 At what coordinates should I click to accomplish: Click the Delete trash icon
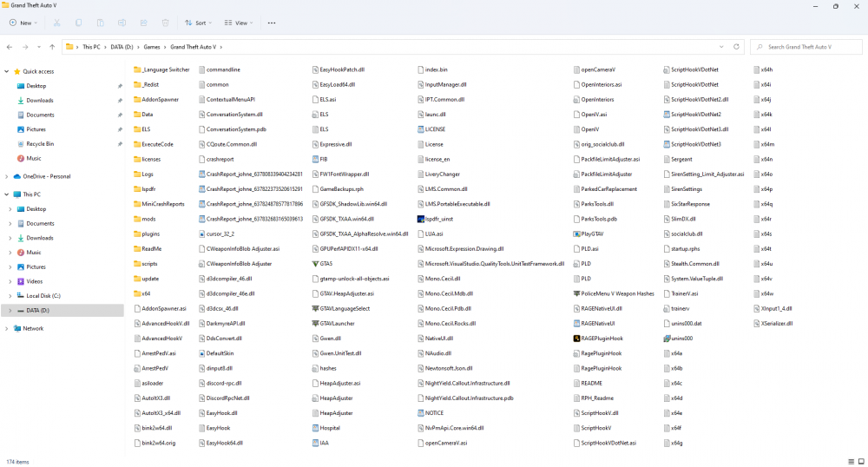tap(165, 23)
